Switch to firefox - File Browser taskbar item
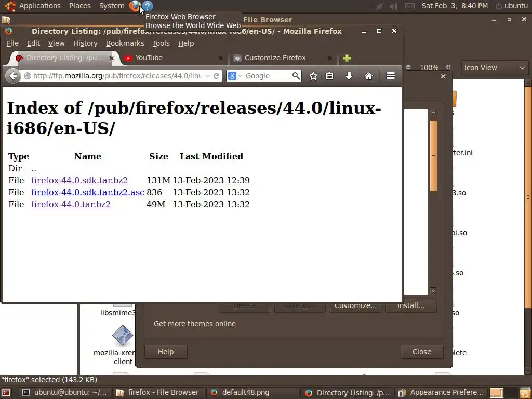 (158, 393)
